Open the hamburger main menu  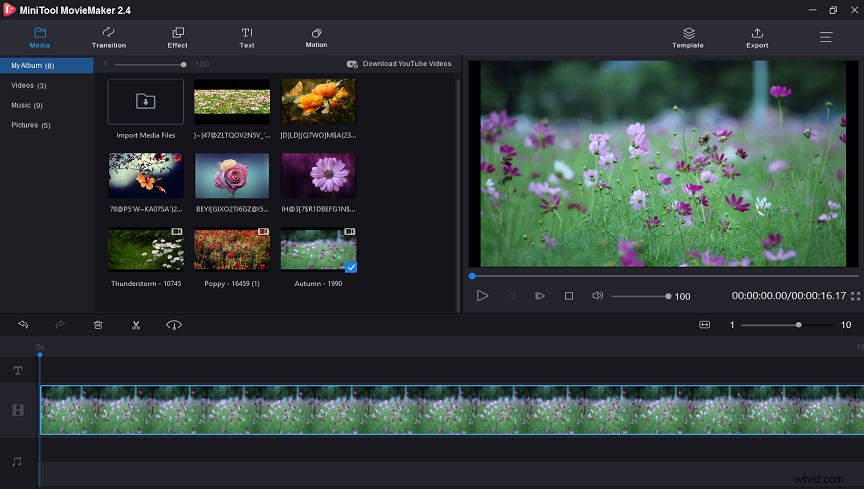(826, 37)
